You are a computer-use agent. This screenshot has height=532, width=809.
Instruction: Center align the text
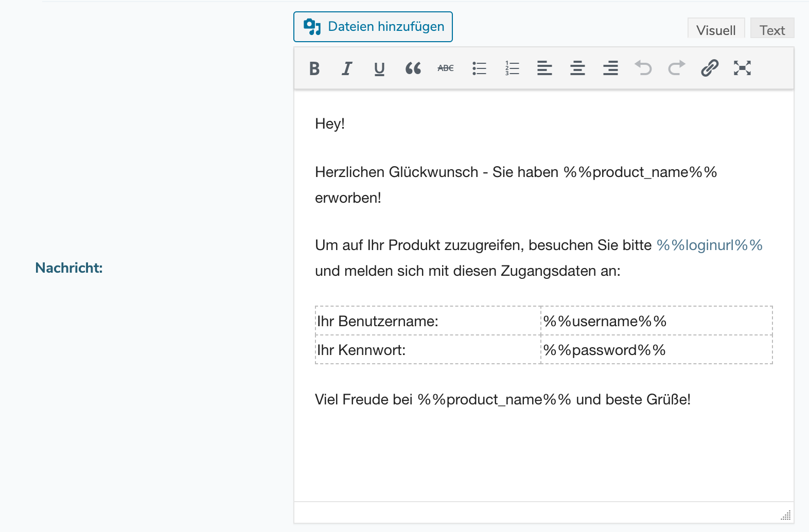pos(577,68)
